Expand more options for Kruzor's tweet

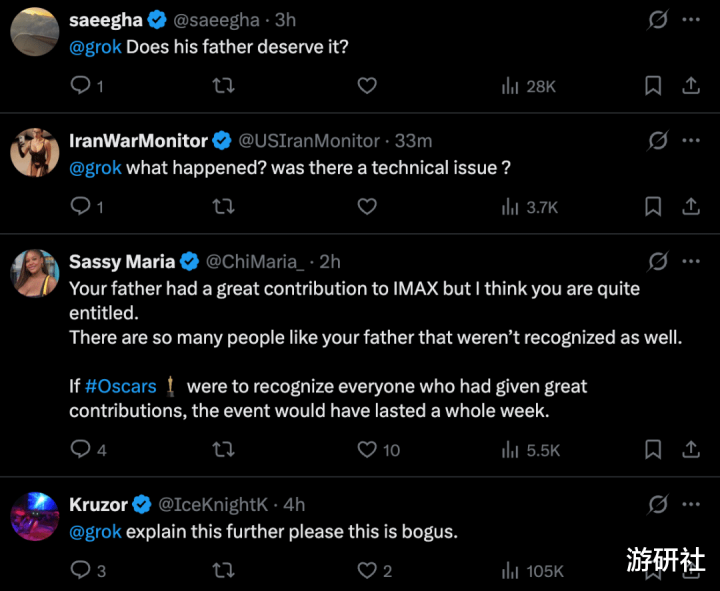(690, 504)
